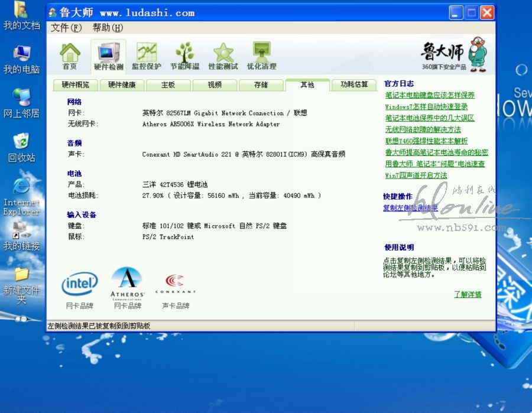This screenshot has width=532, height=413.
Task: Switch to the 硬件概览 tab
Action: (76, 85)
